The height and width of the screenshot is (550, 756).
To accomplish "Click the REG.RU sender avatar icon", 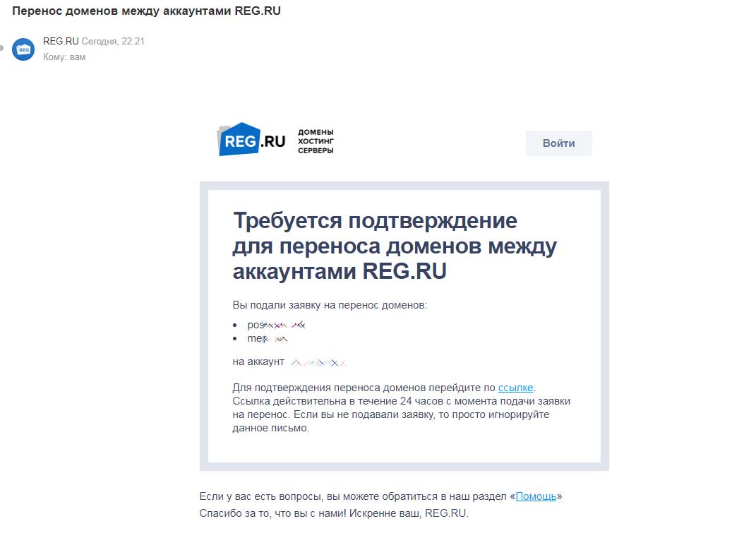I will 23,49.
